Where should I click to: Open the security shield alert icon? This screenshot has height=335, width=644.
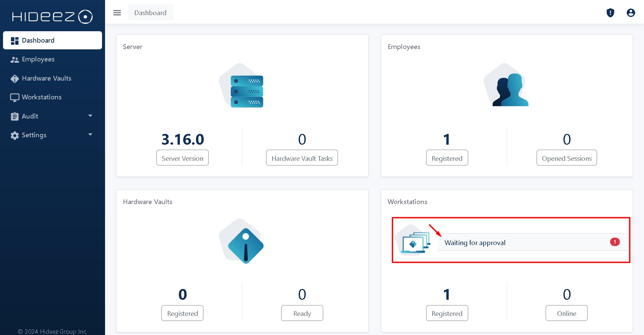[610, 13]
